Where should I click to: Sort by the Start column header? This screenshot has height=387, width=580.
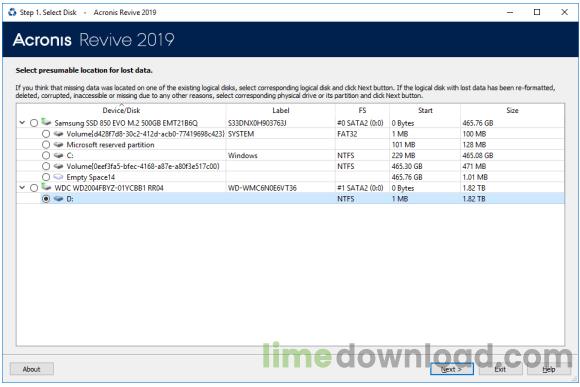[425, 110]
